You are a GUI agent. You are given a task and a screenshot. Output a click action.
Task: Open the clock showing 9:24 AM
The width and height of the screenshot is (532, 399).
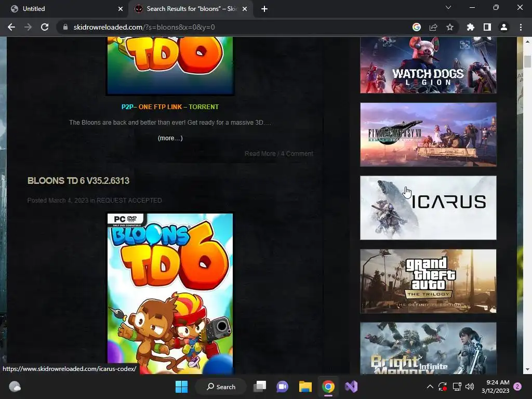tap(495, 387)
